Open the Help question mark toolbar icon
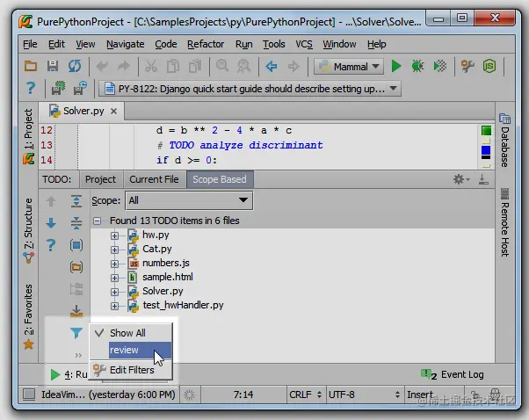Viewport: 529px width, 420px height. 31,89
